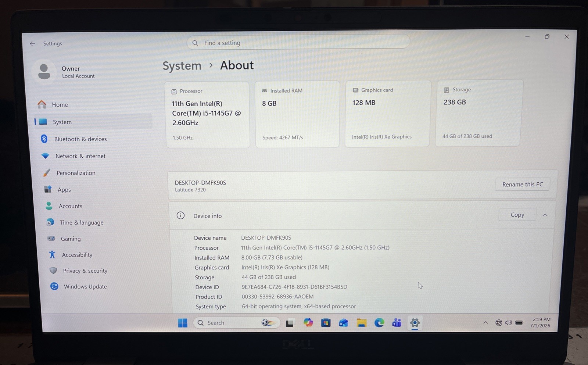Click the Time & language globe-clock icon

(50, 222)
